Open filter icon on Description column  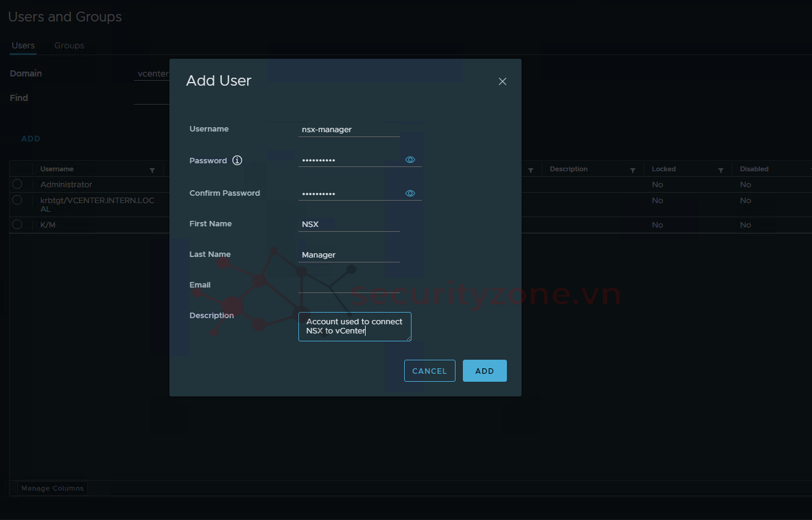633,170
